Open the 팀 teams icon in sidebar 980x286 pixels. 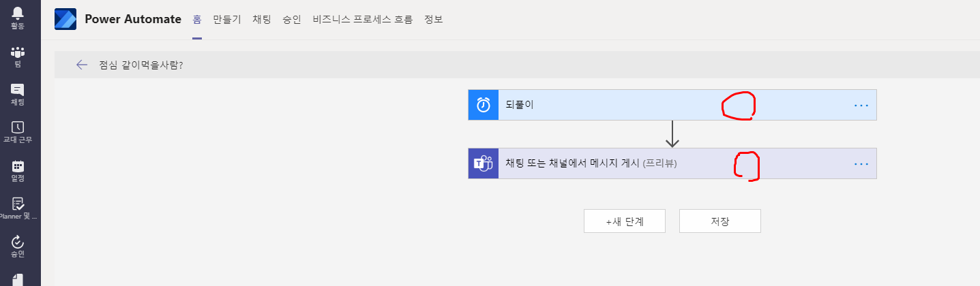17,52
